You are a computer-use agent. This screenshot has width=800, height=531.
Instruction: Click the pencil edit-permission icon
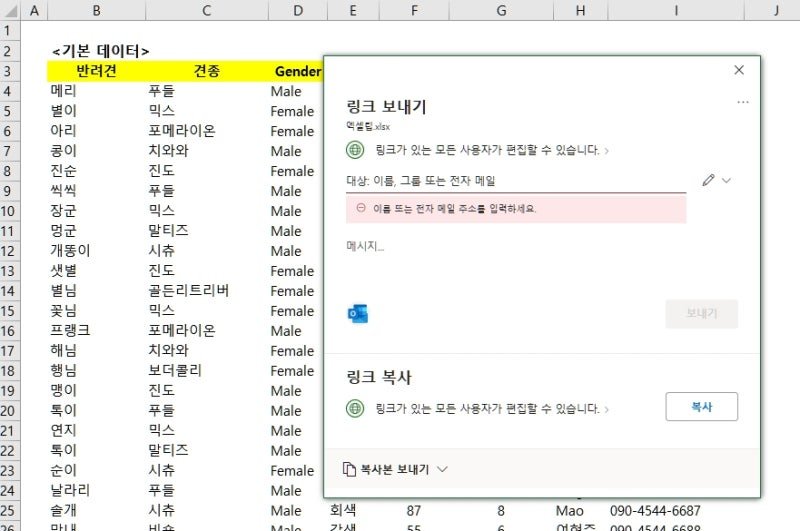tap(708, 180)
